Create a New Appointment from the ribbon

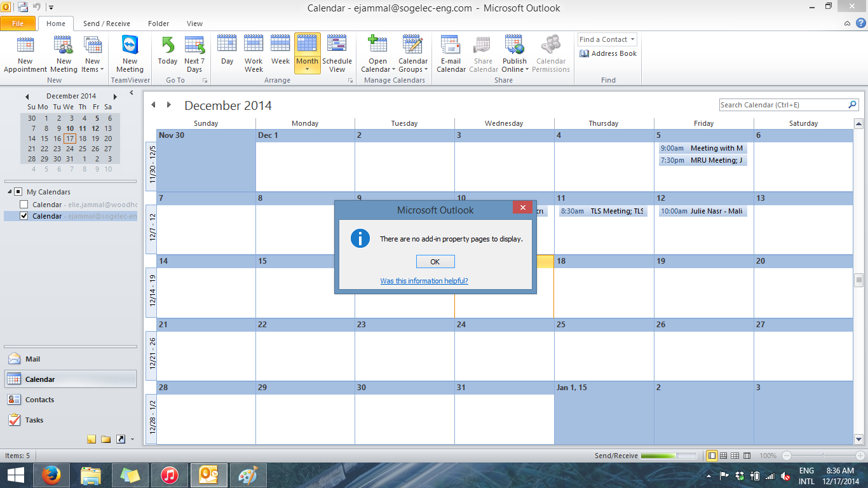click(x=25, y=55)
